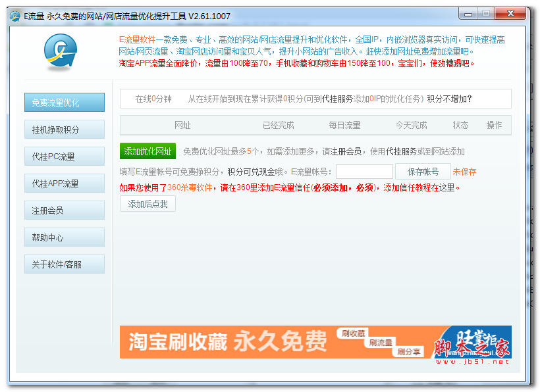Click the 未保存 status text
Screen dimensions: 540x392
(464, 172)
